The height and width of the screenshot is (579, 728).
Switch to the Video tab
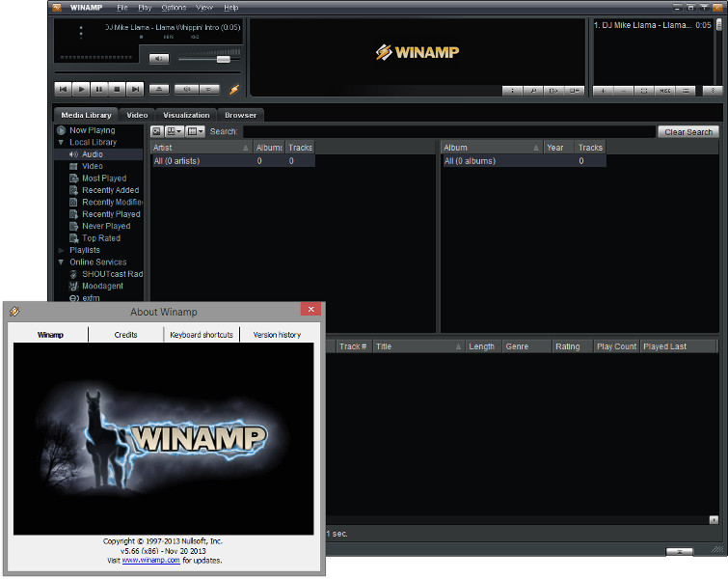[137, 115]
